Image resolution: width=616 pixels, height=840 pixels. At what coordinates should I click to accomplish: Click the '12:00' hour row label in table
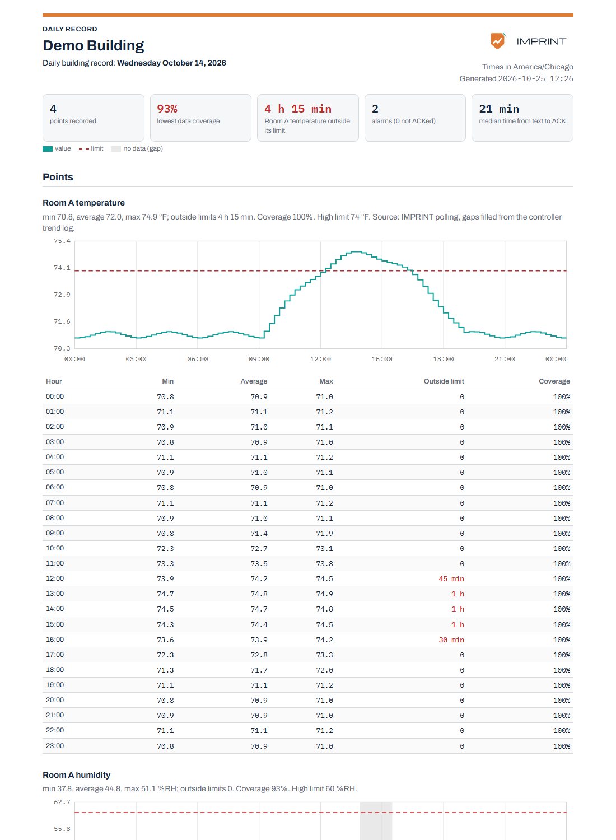point(55,578)
